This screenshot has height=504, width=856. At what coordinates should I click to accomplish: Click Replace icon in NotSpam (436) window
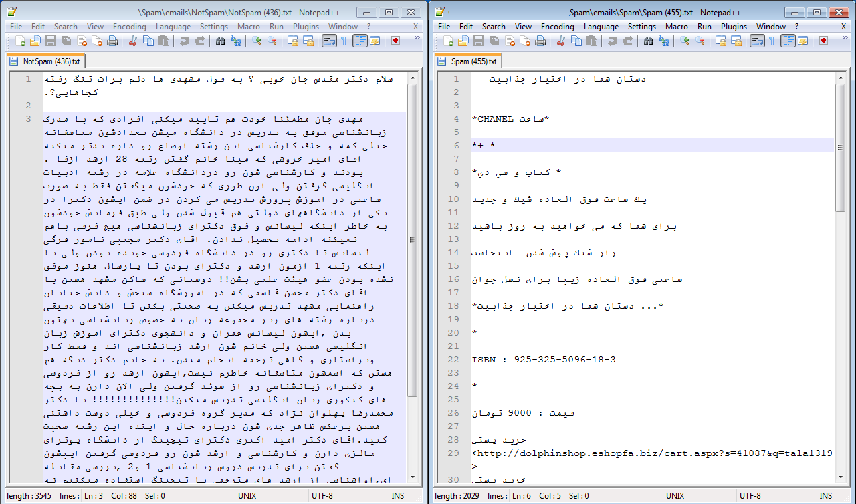pyautogui.click(x=235, y=41)
